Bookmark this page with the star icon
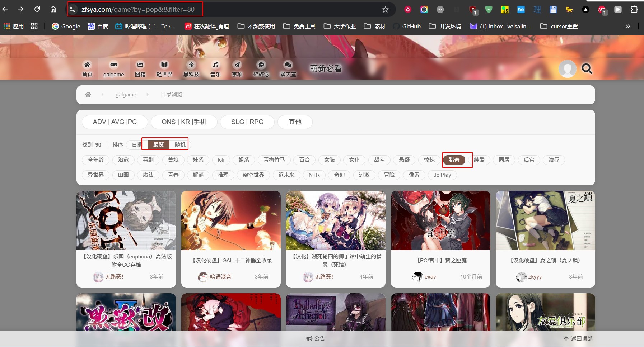The image size is (644, 347). pos(385,9)
